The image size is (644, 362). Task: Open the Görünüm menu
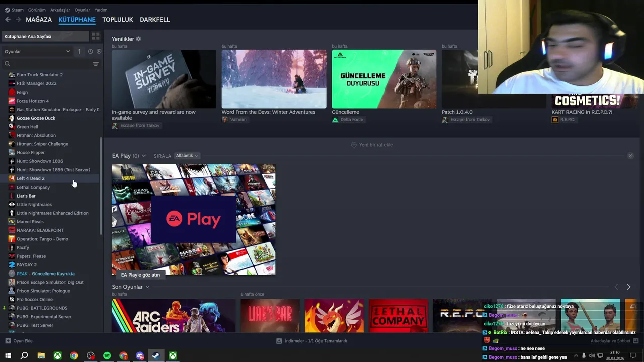pos(37,10)
